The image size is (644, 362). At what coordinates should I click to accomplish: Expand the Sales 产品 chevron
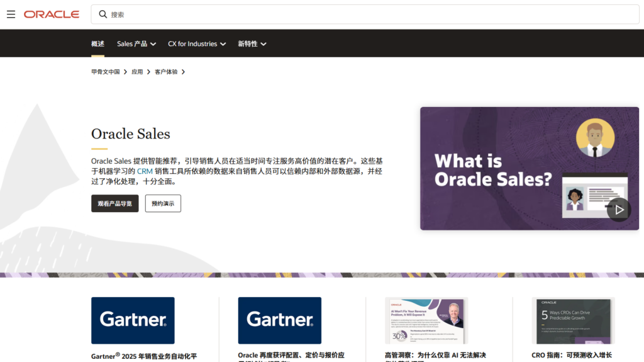click(x=153, y=44)
